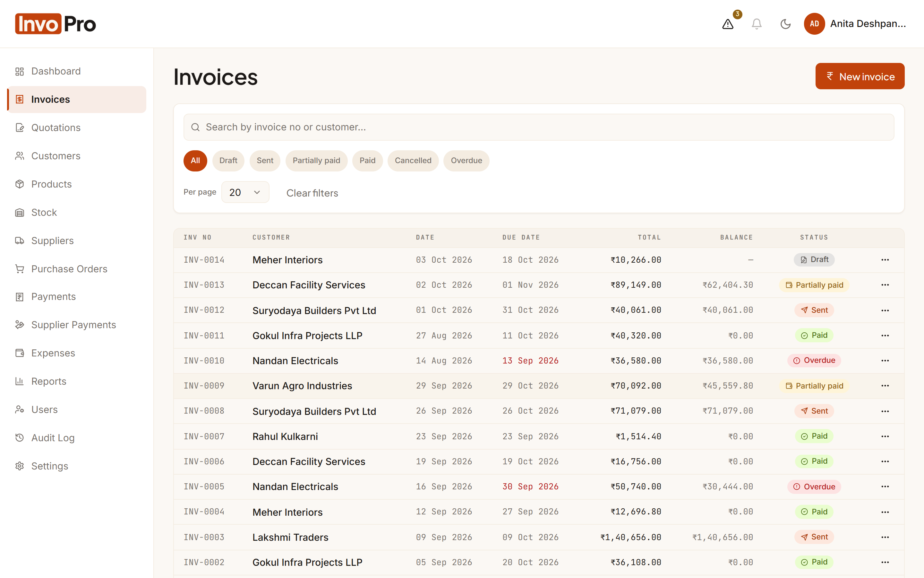The height and width of the screenshot is (578, 924).
Task: Click invoice number INV-0005
Action: [204, 486]
